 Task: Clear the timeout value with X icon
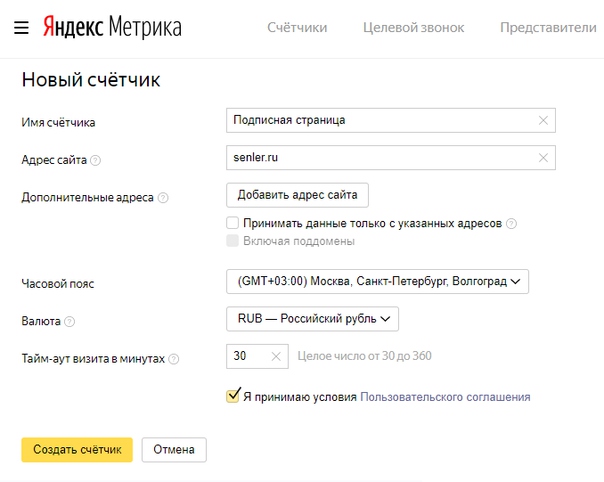tap(276, 357)
